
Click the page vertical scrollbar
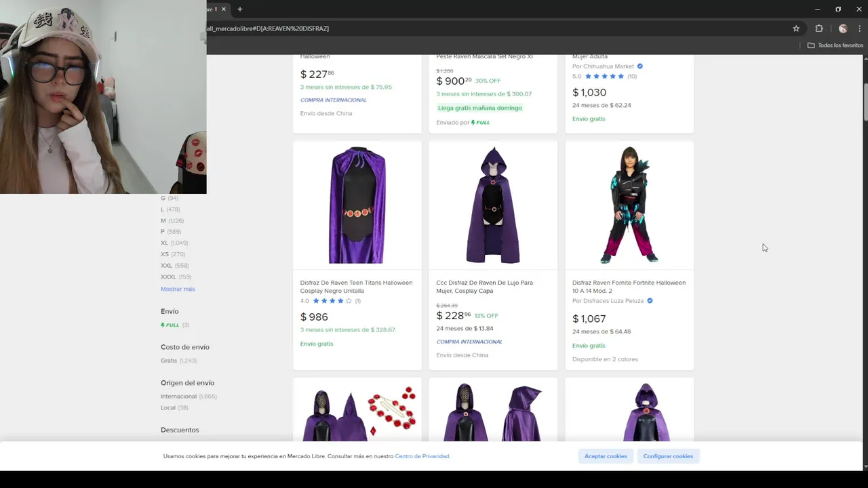865,102
